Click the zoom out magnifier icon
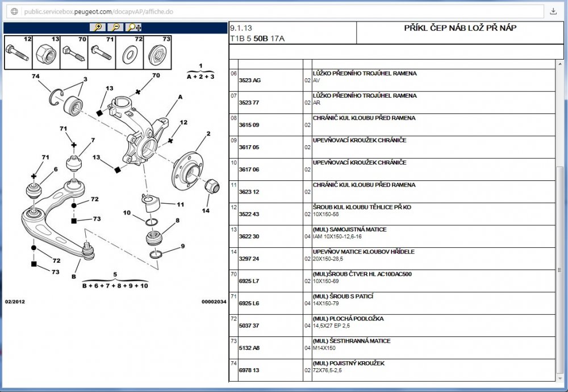The image size is (568, 392). click(x=115, y=27)
